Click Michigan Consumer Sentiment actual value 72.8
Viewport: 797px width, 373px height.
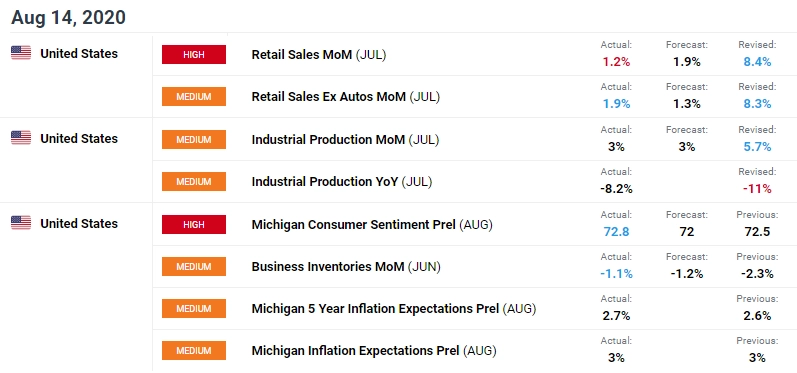tap(616, 232)
